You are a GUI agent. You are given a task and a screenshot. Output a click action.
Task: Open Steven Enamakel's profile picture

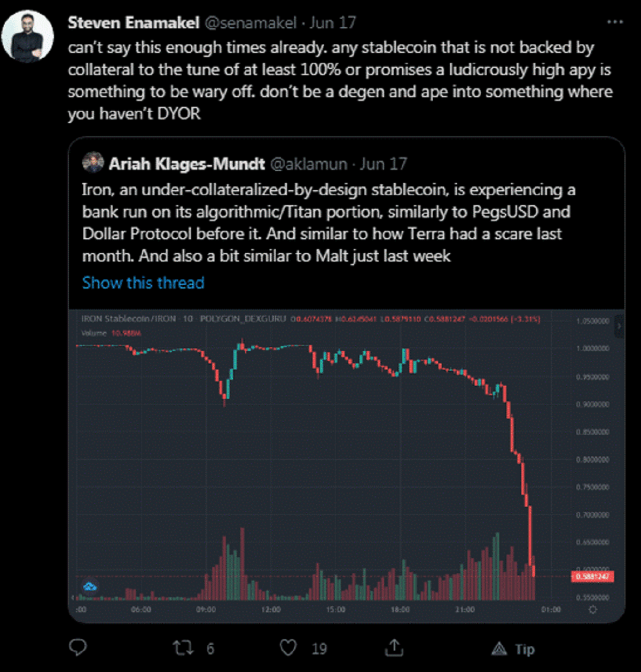pyautogui.click(x=28, y=37)
